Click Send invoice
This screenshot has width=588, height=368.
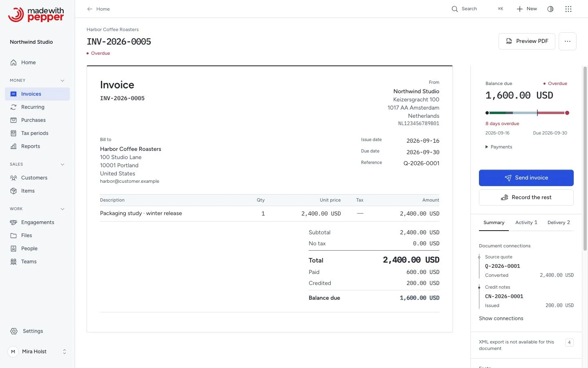click(526, 178)
